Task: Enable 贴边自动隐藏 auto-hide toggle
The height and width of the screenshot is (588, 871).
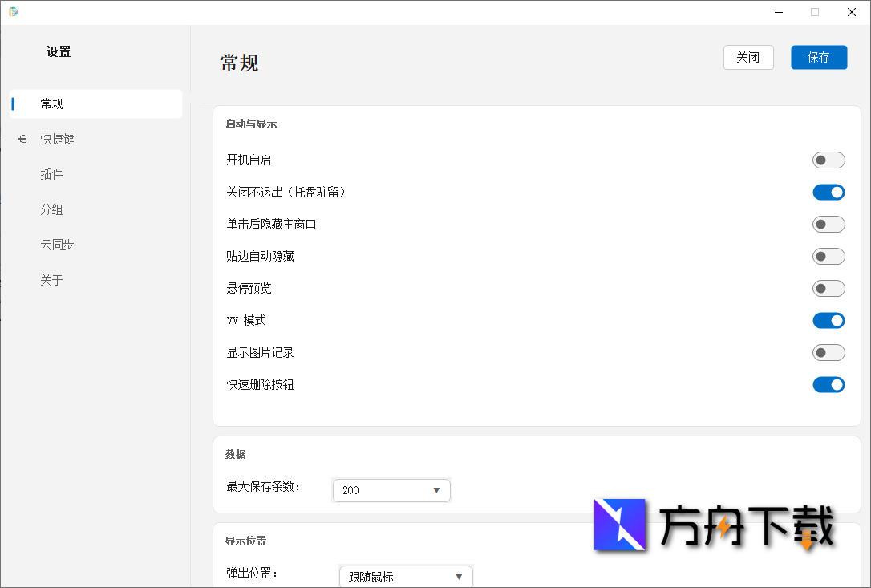Action: pos(828,256)
